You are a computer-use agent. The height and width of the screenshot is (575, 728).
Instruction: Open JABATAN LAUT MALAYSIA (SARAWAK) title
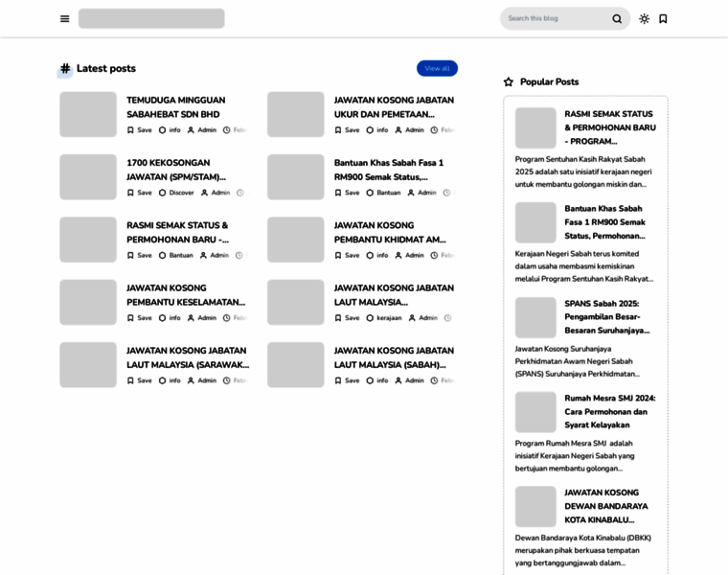tap(188, 357)
